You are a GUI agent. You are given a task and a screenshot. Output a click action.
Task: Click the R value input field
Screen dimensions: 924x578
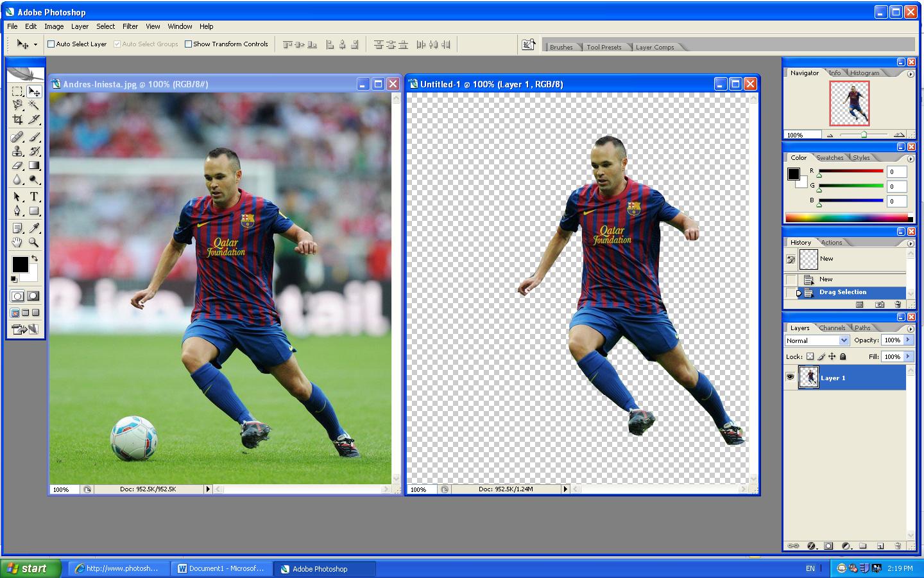896,171
